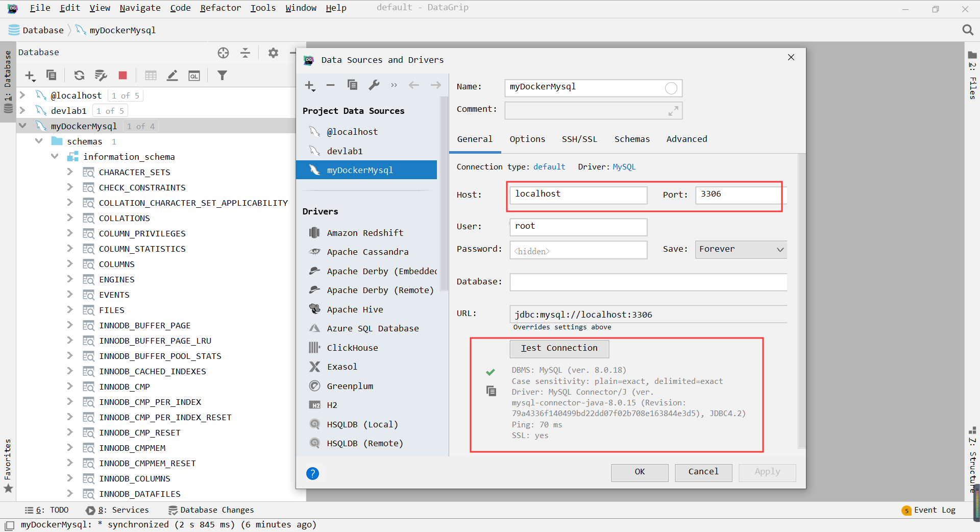The height and width of the screenshot is (532, 980).
Task: Open Data Source Properties icon in Database toolbar
Action: [x=101, y=76]
